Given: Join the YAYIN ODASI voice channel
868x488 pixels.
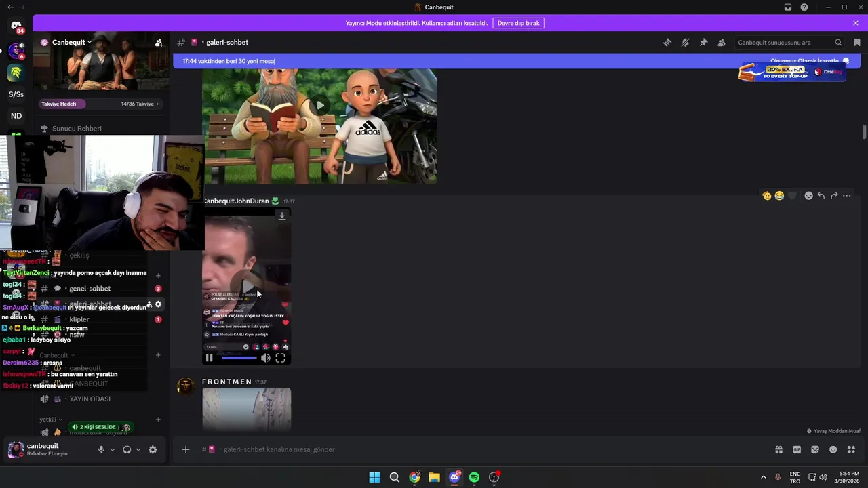Looking at the screenshot, I should click(90, 399).
